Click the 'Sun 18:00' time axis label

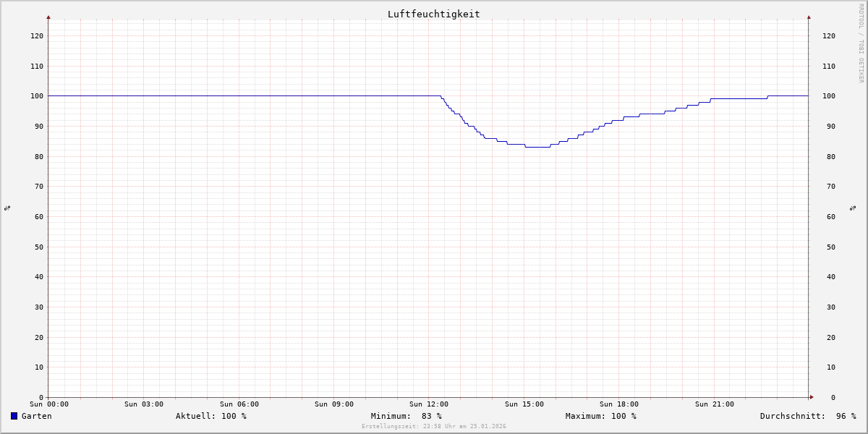(619, 404)
